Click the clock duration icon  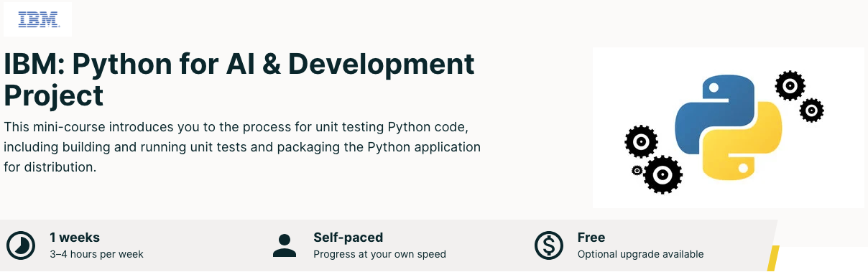coord(19,245)
